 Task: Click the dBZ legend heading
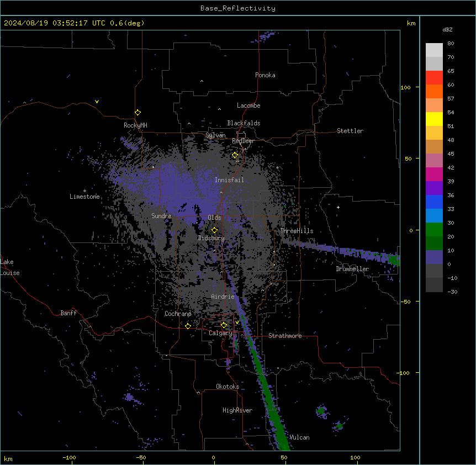pyautogui.click(x=447, y=30)
